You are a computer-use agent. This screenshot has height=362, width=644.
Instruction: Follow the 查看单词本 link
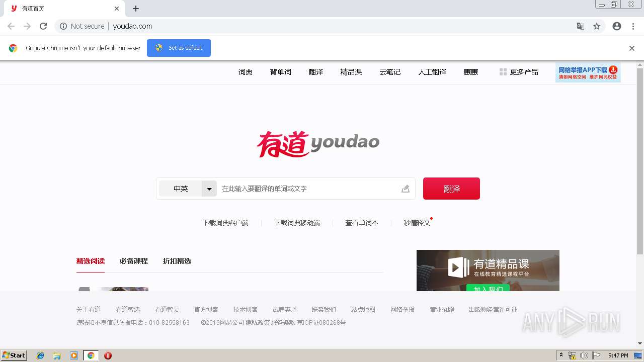[362, 223]
